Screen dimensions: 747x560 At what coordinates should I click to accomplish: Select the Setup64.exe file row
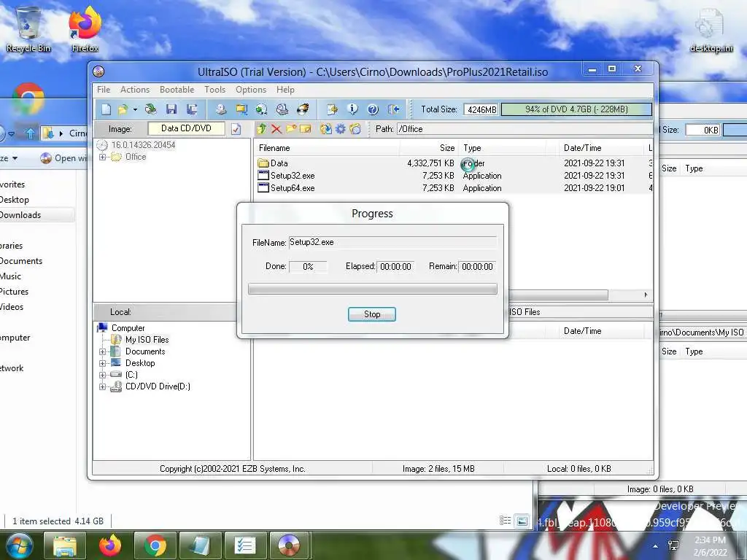(454, 188)
